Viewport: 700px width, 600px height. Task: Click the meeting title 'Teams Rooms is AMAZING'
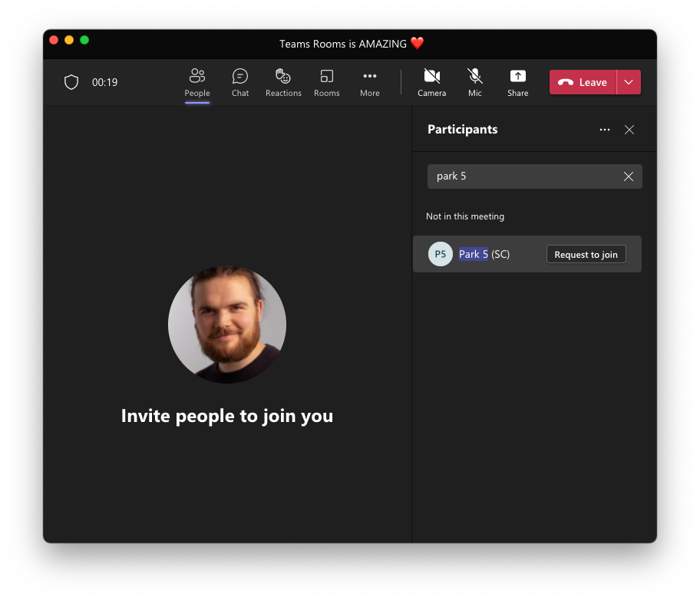click(x=343, y=44)
